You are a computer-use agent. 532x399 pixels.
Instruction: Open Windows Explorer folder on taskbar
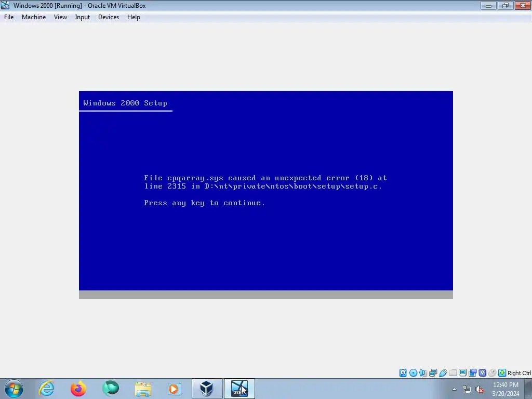pyautogui.click(x=143, y=389)
